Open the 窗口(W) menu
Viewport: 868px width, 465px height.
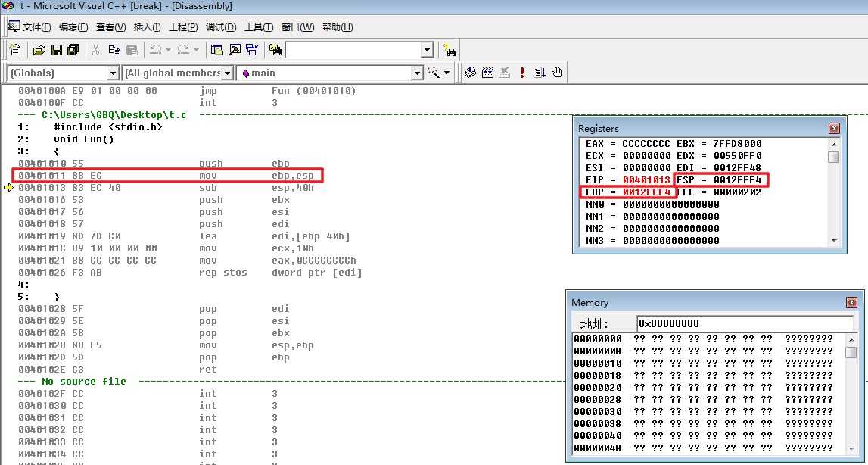point(298,27)
